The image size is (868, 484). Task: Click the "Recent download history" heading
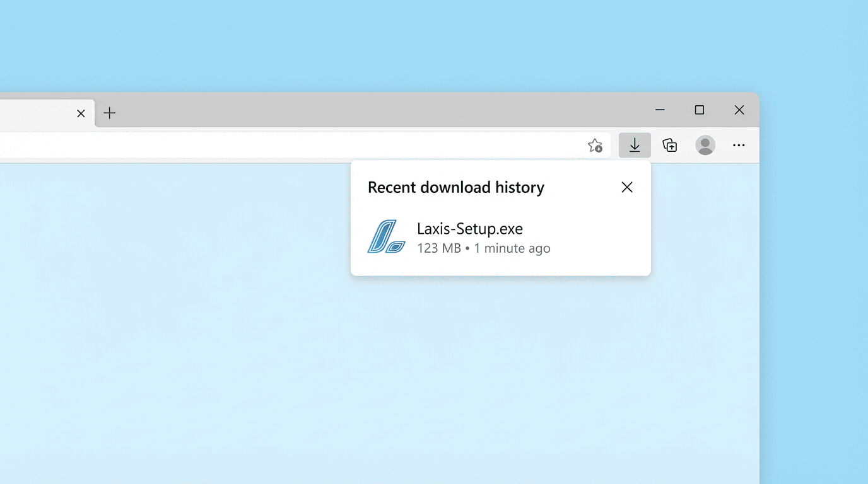pos(455,188)
